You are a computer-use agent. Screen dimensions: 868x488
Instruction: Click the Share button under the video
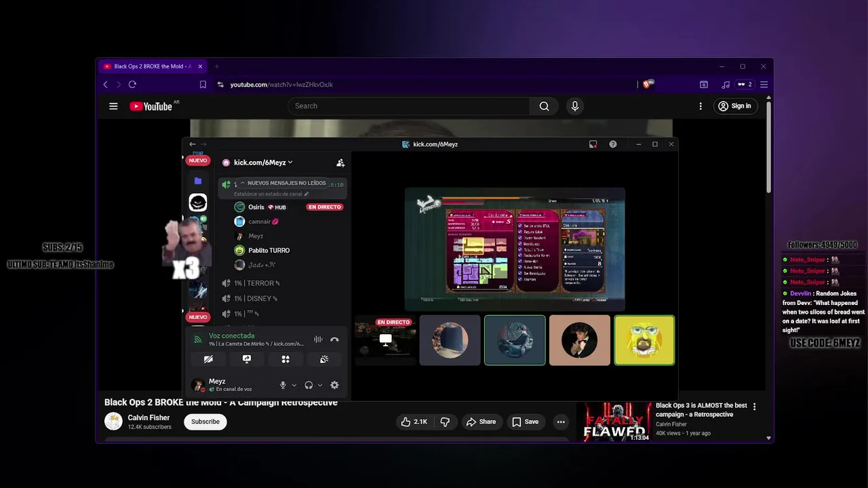point(481,422)
